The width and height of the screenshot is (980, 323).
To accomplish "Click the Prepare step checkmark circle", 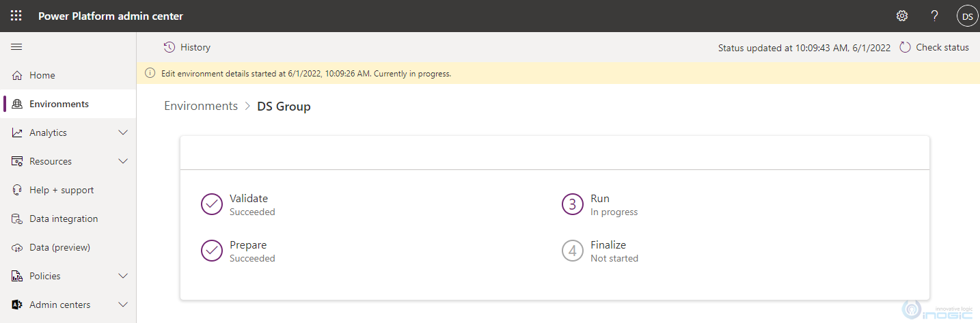I will [x=212, y=251].
